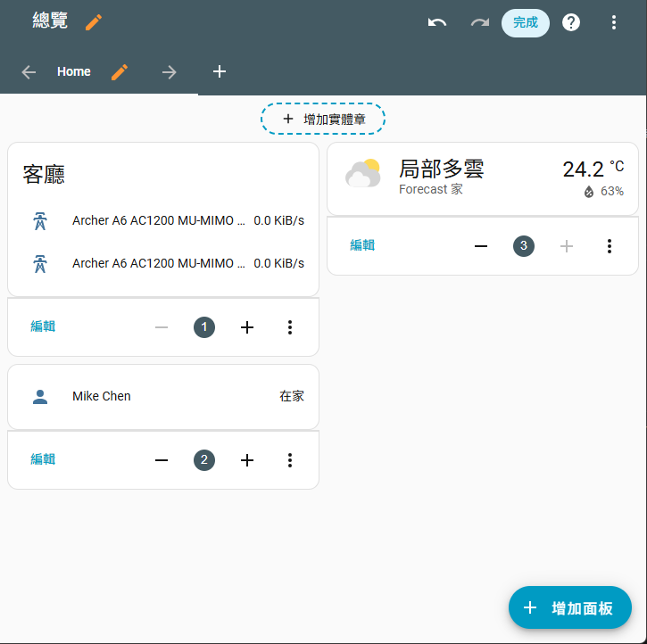Select the Home tab

point(74,72)
